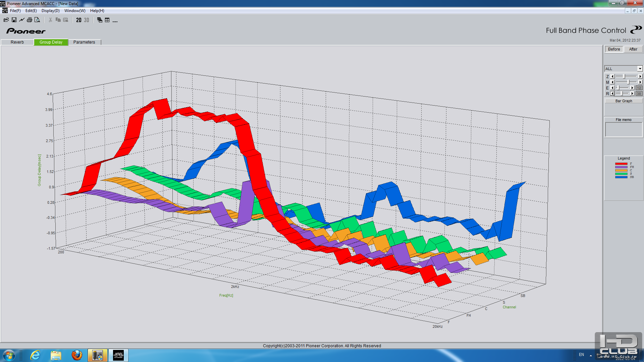The width and height of the screenshot is (644, 362).
Task: Click the Channel axis label
Action: tap(509, 307)
